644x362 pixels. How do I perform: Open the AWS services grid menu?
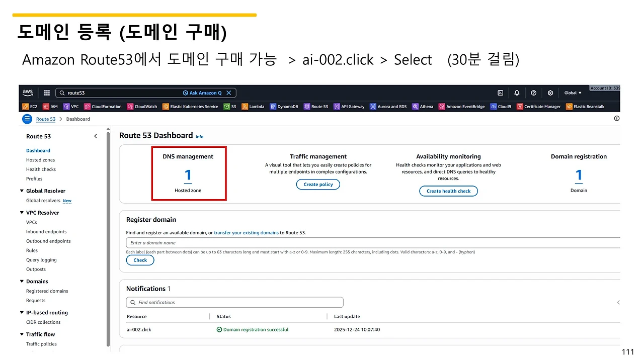46,93
